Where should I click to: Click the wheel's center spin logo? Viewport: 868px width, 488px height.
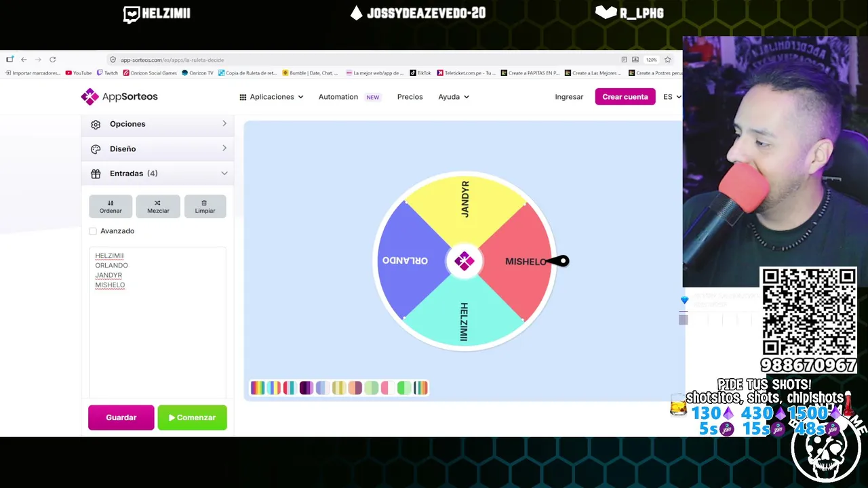point(465,261)
